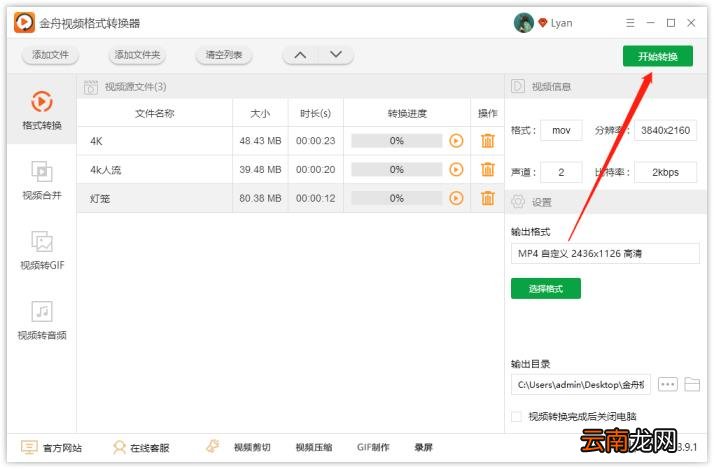This screenshot has width=714, height=469.
Task: Browse output directory with ellipsis button
Action: (668, 384)
